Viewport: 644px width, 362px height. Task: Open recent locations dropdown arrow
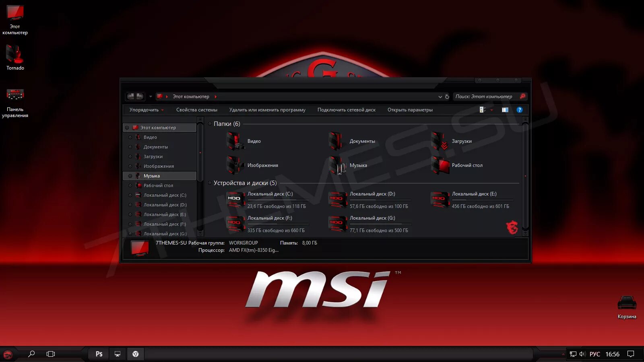point(151,97)
